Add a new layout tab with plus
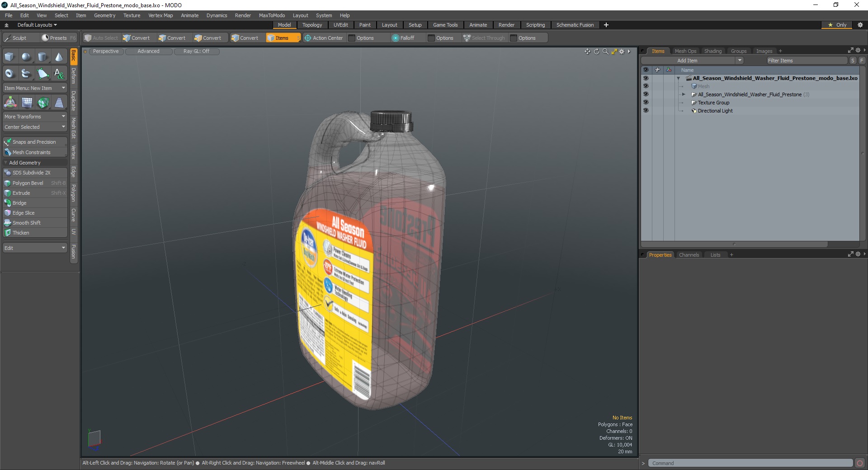This screenshot has width=868, height=470. coord(606,25)
